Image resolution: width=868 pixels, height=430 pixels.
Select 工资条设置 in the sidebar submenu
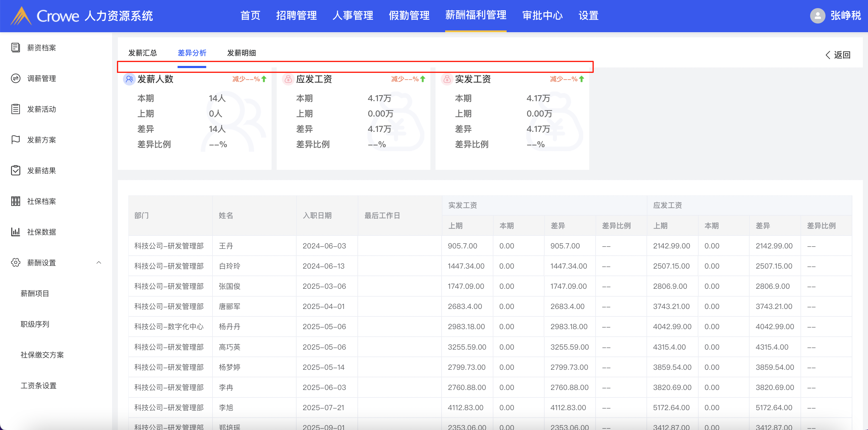(x=38, y=385)
